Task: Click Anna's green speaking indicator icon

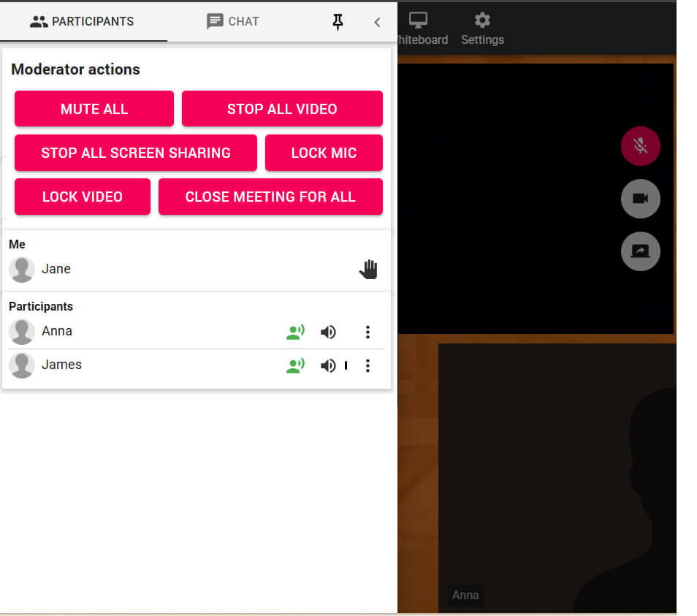Action: point(295,332)
